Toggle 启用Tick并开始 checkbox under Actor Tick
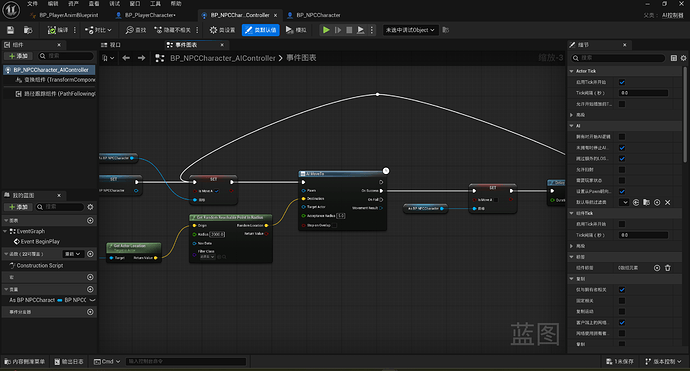Image resolution: width=690 pixels, height=371 pixels. [x=622, y=82]
